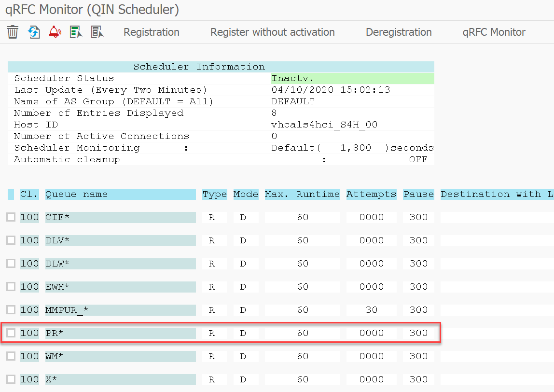Check the box for the PR* queue
This screenshot has height=392, width=554.
pos(11,333)
